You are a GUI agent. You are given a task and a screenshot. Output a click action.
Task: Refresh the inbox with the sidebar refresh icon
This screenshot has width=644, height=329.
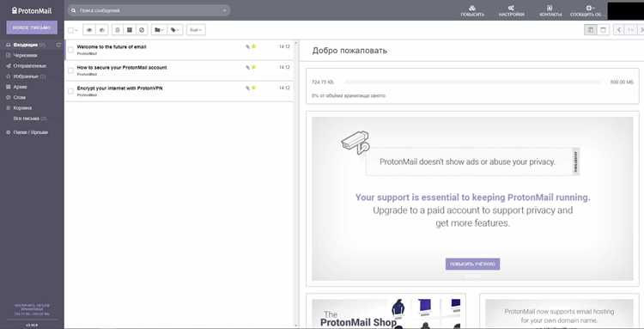[58, 45]
